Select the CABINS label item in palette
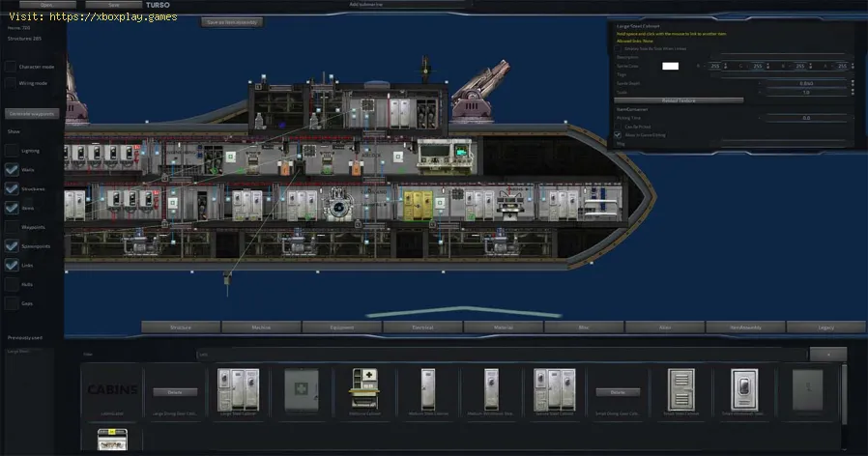This screenshot has height=456, width=868. (x=112, y=390)
